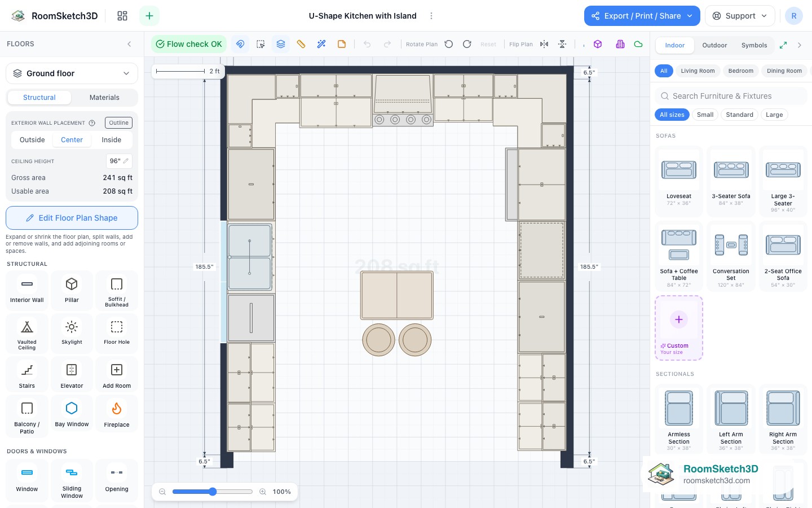Switch to the purple 3D cube view

(x=598, y=44)
